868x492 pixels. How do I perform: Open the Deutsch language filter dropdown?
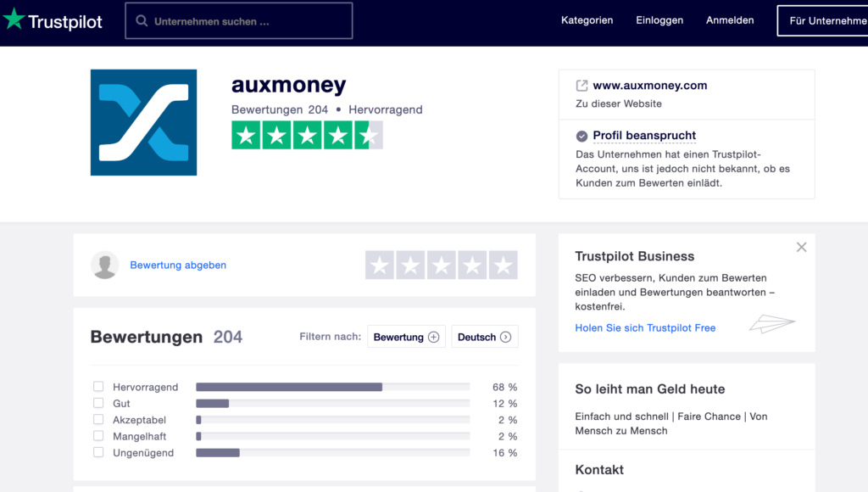pyautogui.click(x=485, y=337)
